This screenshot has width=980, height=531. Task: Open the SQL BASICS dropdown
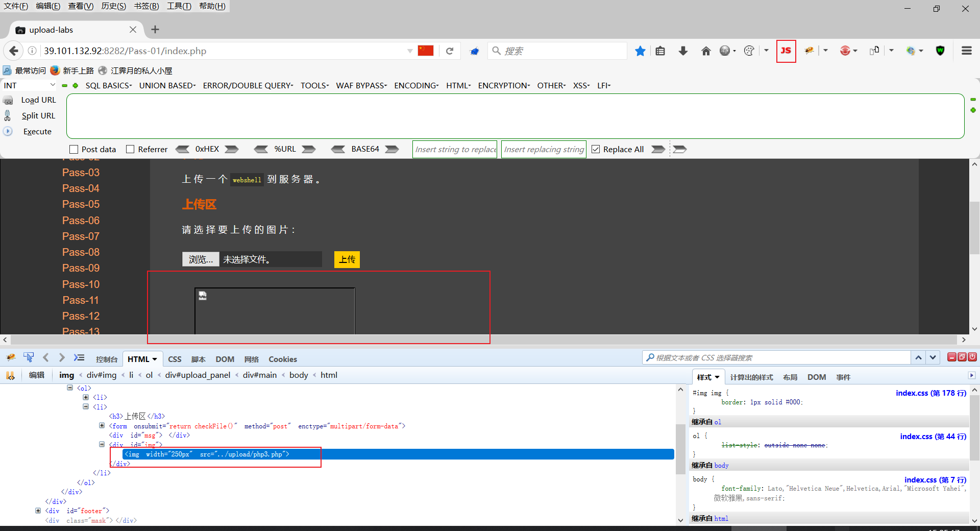click(x=108, y=86)
